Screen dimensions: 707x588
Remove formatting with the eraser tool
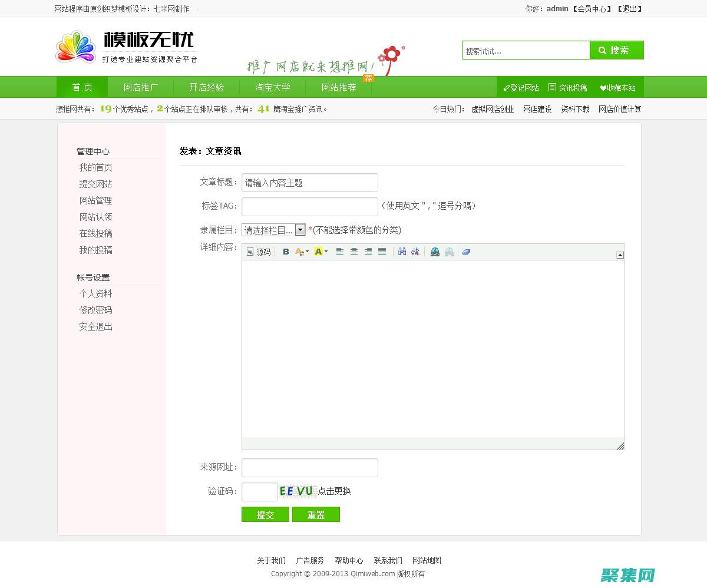[465, 252]
